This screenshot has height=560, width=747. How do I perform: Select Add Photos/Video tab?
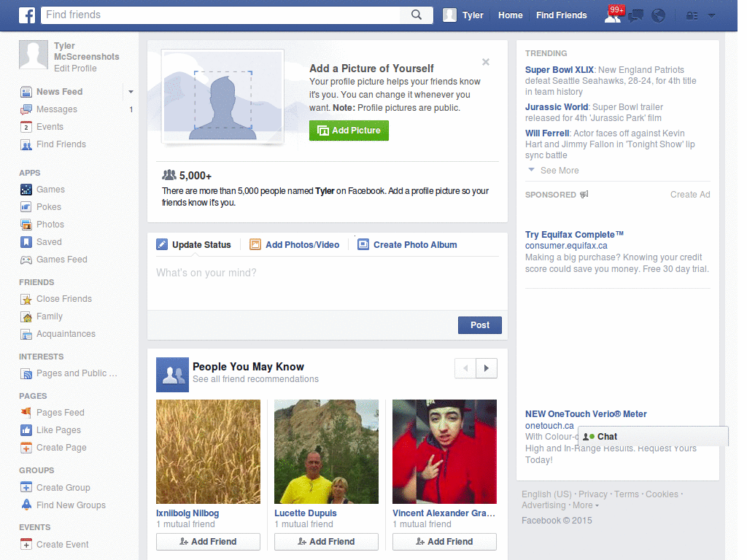point(295,245)
